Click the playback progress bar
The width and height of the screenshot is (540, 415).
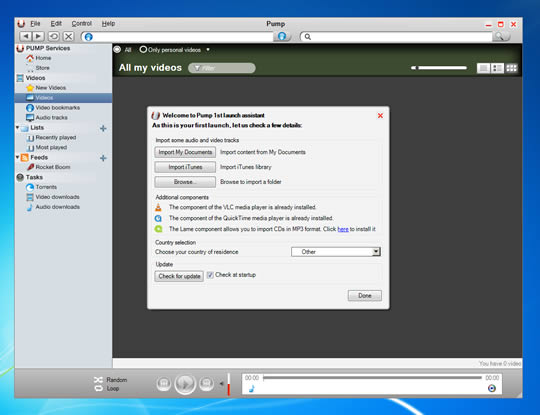coord(372,378)
